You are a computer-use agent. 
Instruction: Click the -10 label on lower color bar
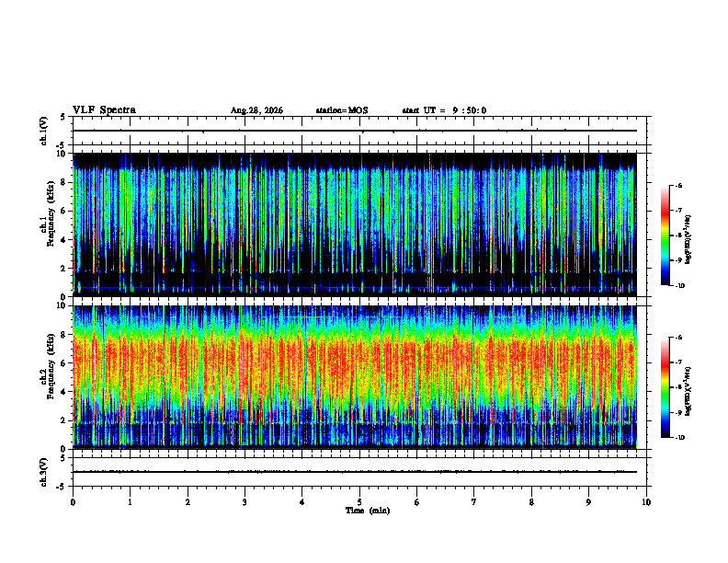pyautogui.click(x=679, y=438)
